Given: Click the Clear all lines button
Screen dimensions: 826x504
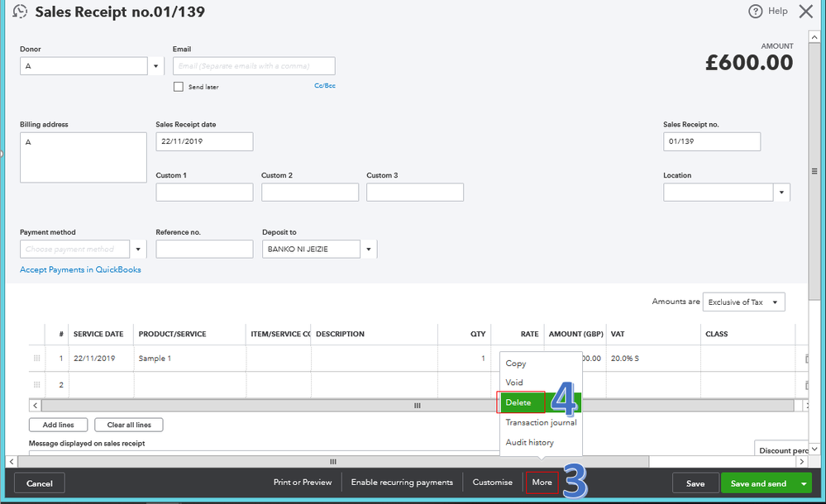Looking at the screenshot, I should [129, 425].
